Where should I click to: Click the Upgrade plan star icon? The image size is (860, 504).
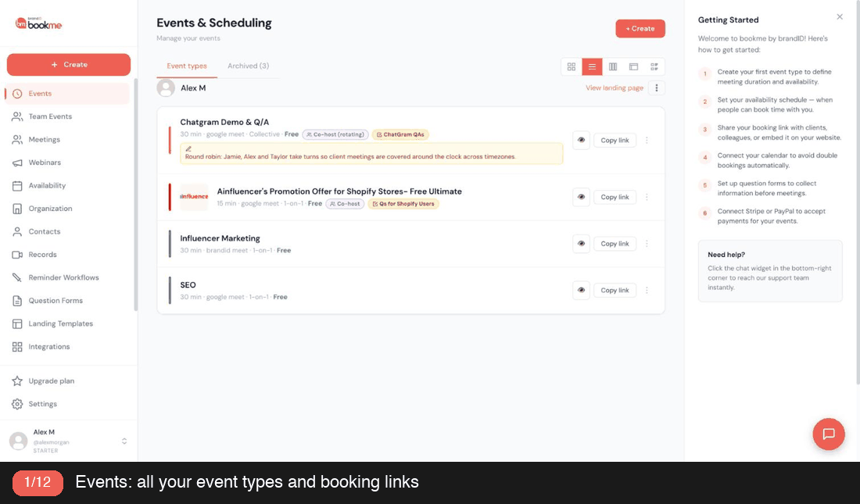pyautogui.click(x=17, y=381)
